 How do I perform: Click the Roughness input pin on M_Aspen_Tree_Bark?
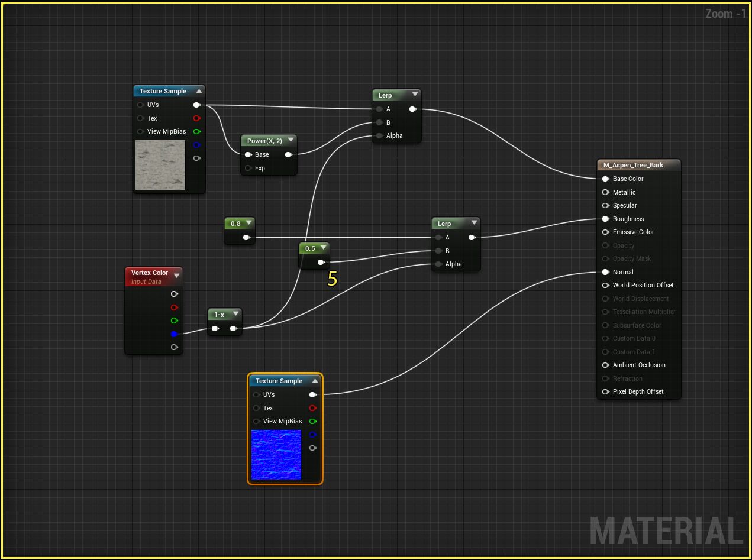point(605,219)
